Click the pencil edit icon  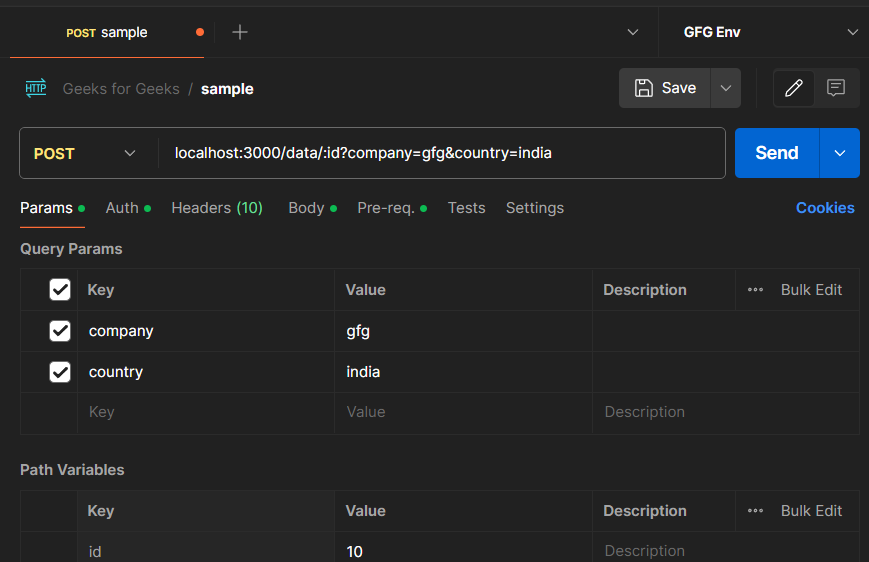pos(794,88)
